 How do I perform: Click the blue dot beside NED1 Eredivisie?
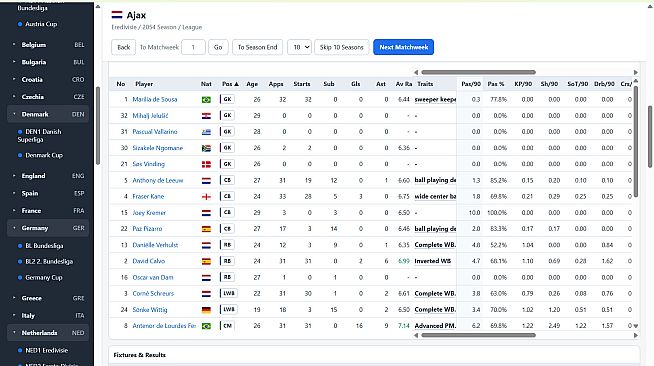point(20,351)
